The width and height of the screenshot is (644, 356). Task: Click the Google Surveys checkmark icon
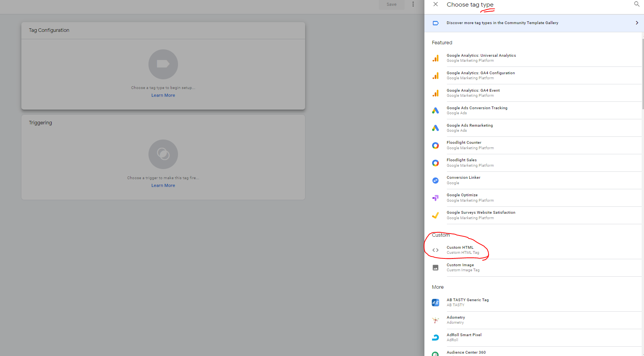(435, 215)
